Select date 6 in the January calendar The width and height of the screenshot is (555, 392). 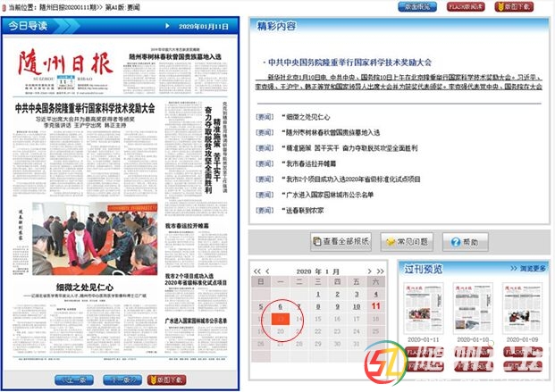coord(282,306)
